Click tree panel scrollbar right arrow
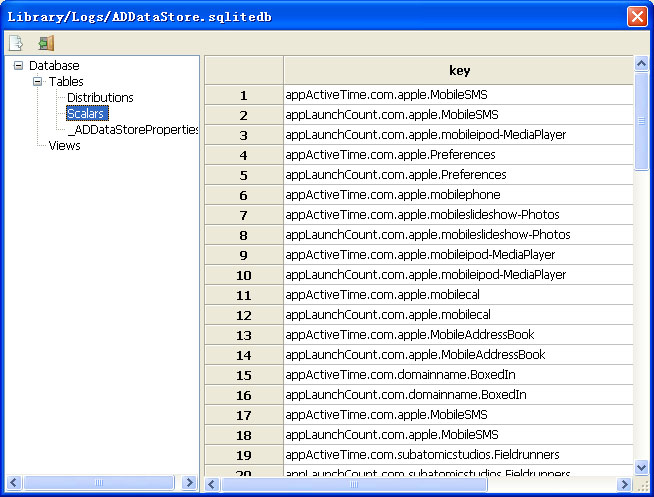654x497 pixels. [x=189, y=483]
